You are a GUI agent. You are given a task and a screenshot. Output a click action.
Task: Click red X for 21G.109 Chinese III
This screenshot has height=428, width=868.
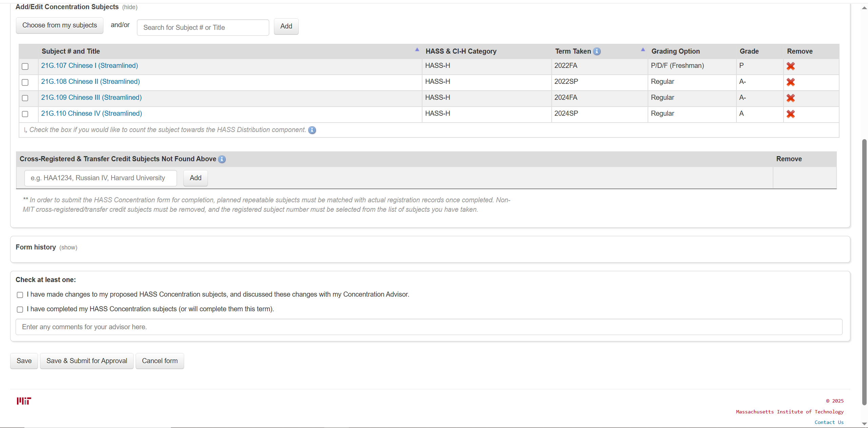click(x=790, y=98)
